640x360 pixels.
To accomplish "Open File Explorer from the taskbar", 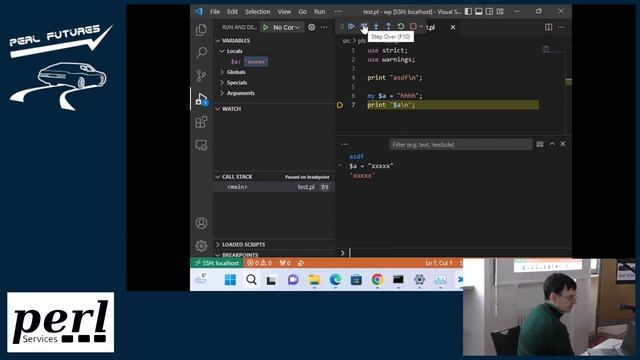I will point(314,280).
